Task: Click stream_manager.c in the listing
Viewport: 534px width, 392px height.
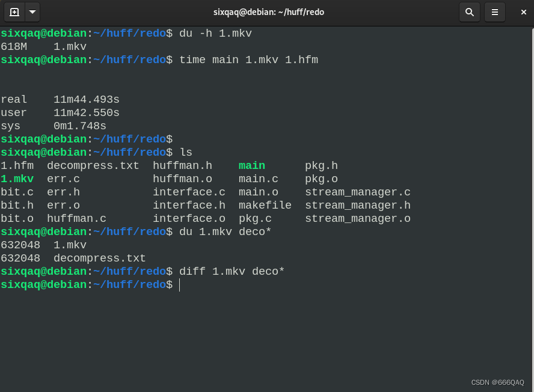Action: coord(358,192)
